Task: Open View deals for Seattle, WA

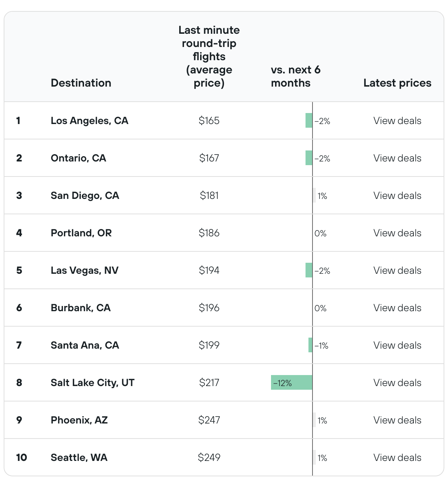Action: point(397,458)
